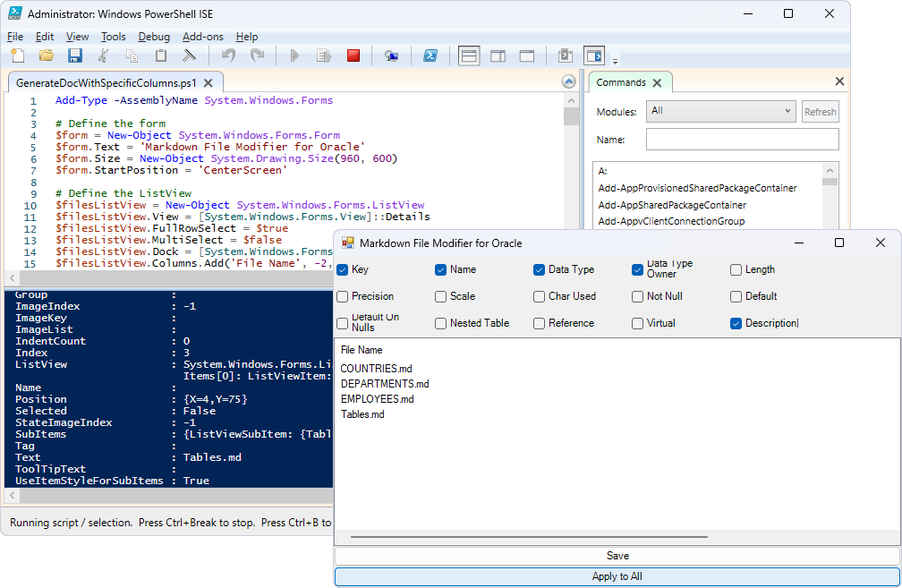Click the Show Command Window icon

pos(566,55)
